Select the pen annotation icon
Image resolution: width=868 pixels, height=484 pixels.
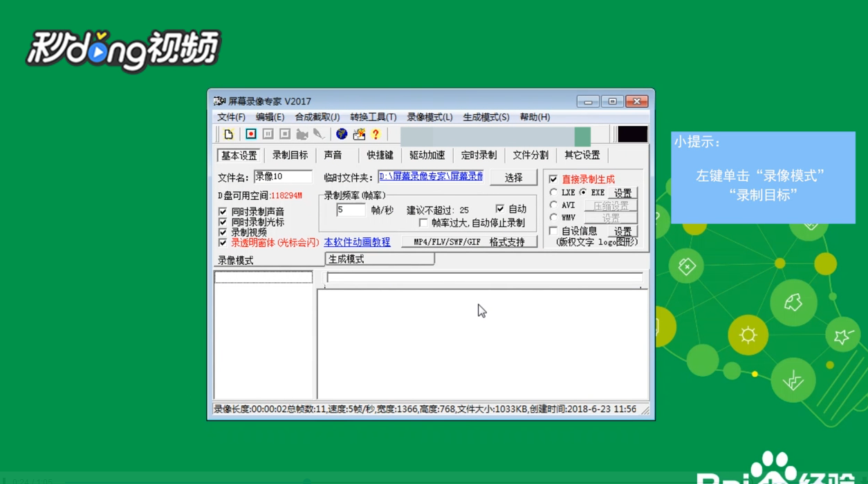pos(319,135)
